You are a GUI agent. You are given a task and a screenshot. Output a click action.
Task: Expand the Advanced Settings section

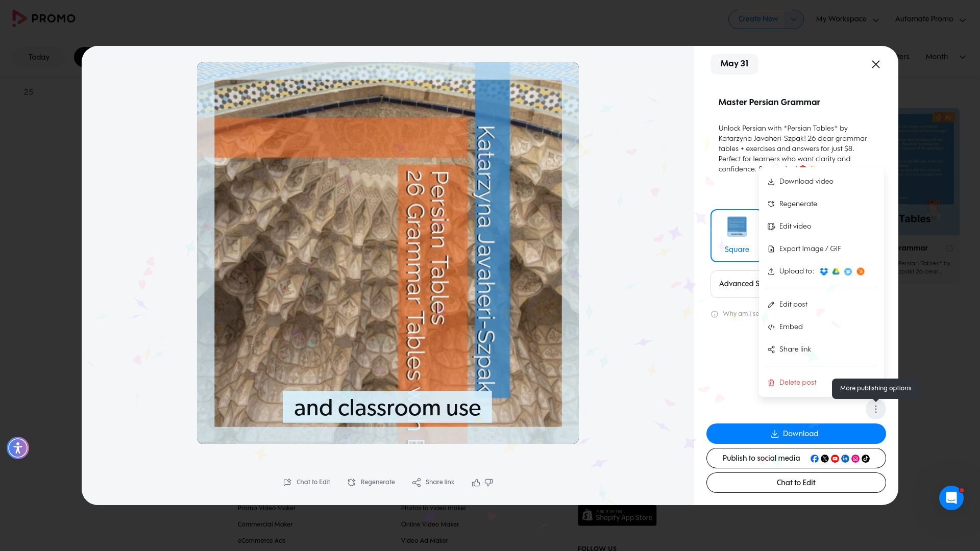click(736, 284)
